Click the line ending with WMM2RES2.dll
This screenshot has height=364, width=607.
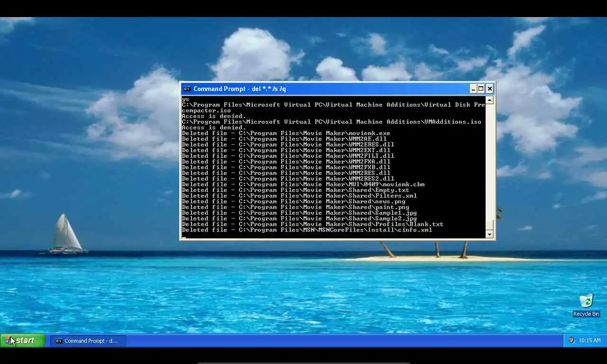pos(288,179)
